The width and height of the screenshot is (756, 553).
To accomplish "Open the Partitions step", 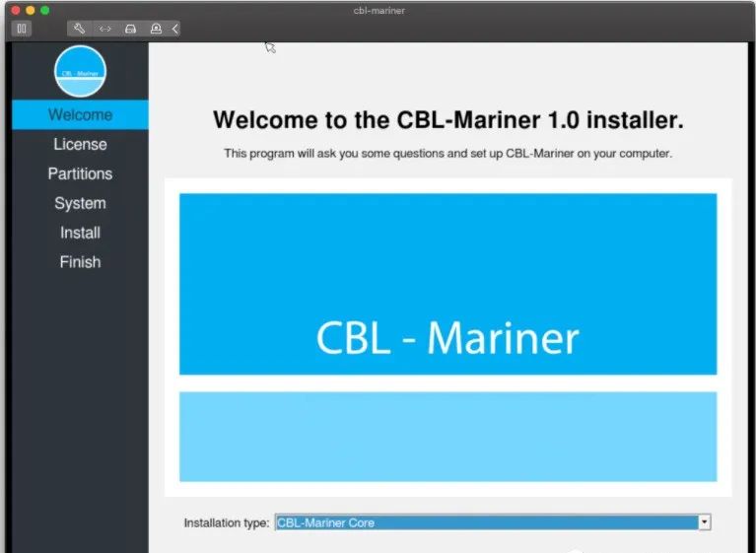I will pyautogui.click(x=80, y=173).
